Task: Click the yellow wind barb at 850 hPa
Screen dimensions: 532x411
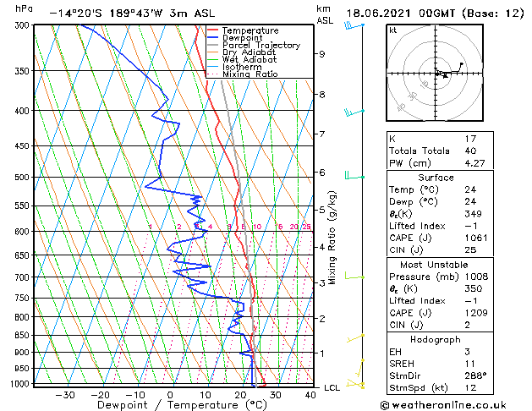Action: tap(355, 338)
